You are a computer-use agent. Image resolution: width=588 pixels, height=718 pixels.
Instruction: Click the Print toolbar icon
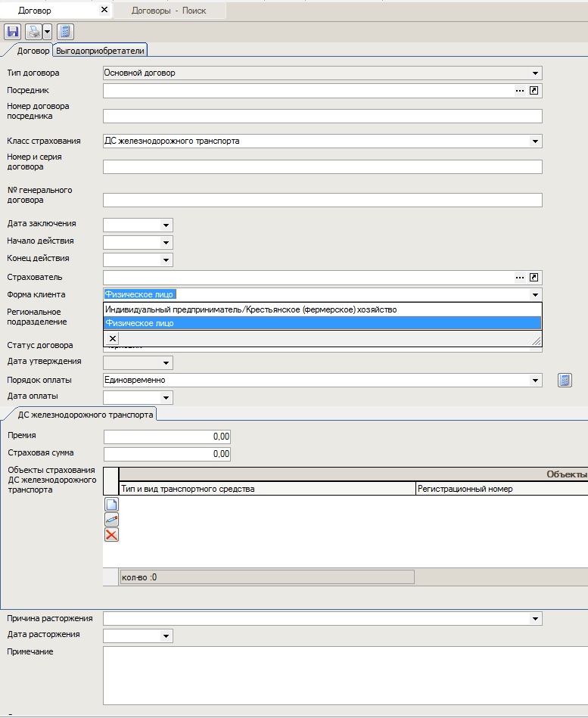34,32
